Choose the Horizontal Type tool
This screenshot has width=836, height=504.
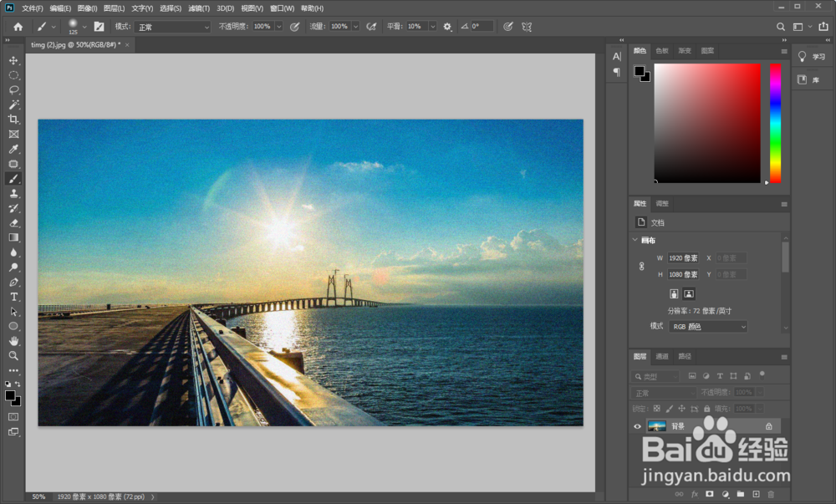pos(13,297)
